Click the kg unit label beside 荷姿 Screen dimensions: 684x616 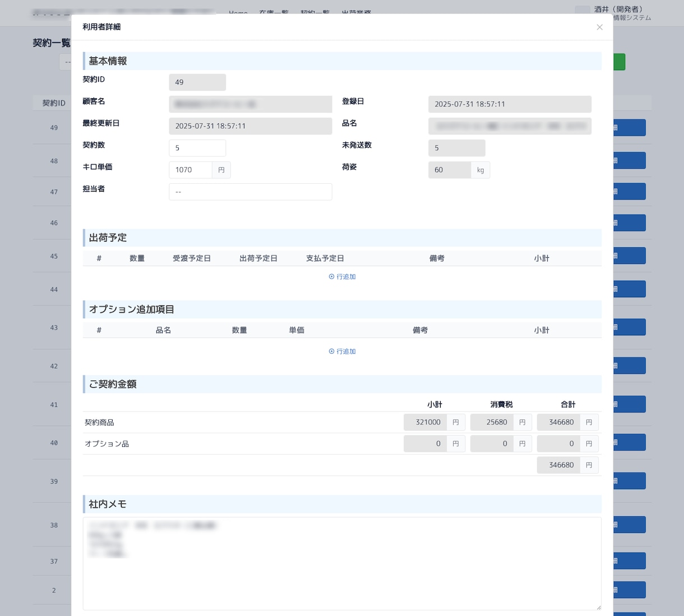click(x=480, y=170)
